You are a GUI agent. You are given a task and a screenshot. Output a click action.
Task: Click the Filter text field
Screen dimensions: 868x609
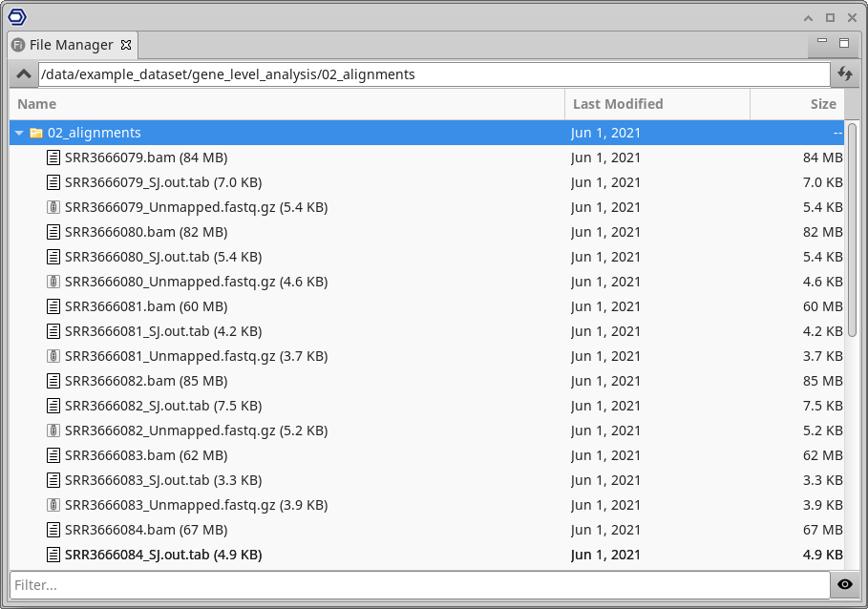pos(418,584)
